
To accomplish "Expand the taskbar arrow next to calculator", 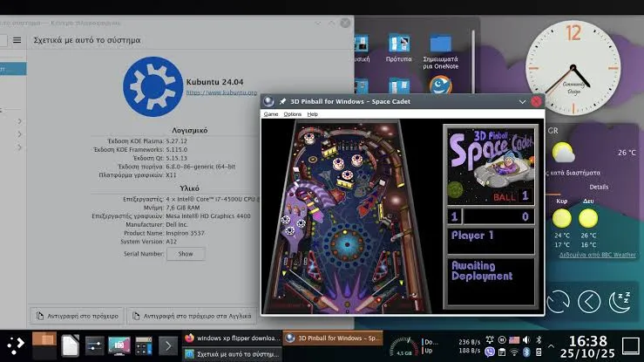I will click(x=168, y=346).
